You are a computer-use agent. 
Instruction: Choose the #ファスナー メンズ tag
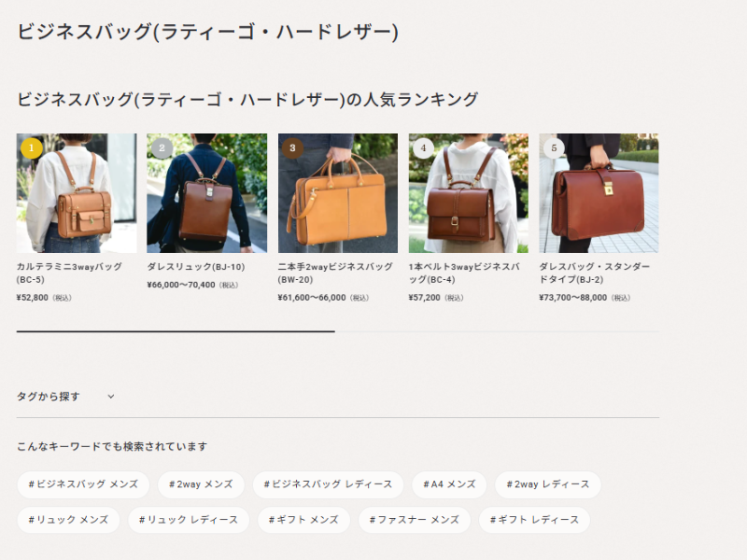coord(415,520)
